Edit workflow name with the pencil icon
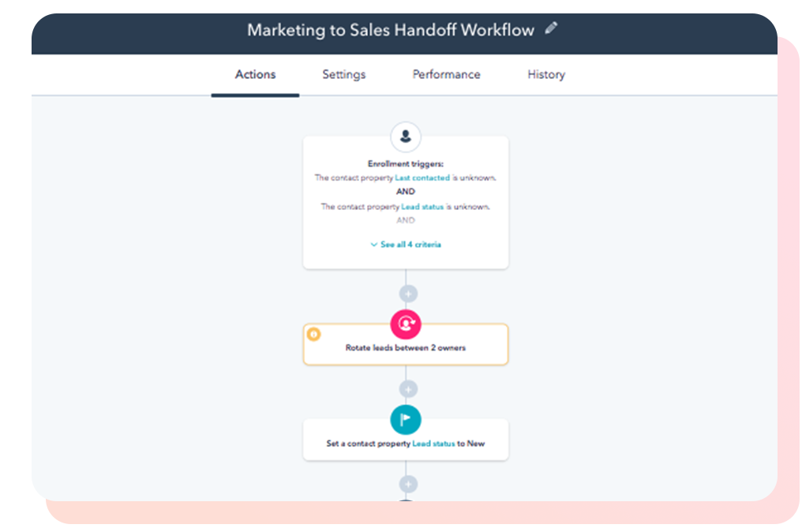802x532 pixels. 551,28
